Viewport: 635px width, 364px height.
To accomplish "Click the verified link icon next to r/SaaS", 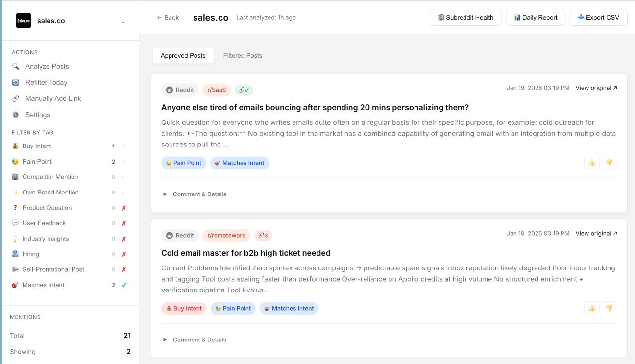I will tap(244, 90).
